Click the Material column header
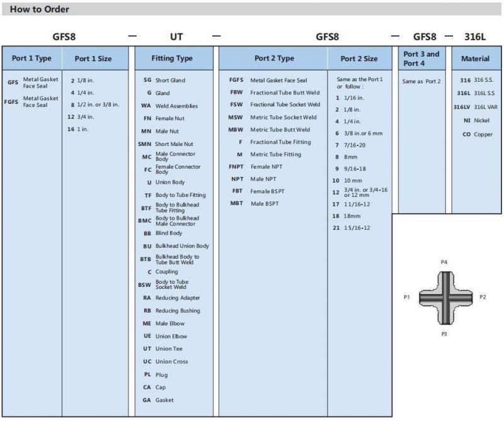 tap(476, 59)
